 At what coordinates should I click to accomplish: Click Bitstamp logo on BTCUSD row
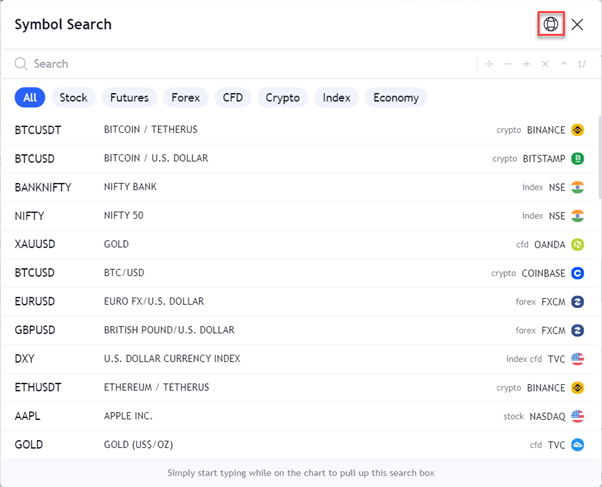click(x=577, y=159)
